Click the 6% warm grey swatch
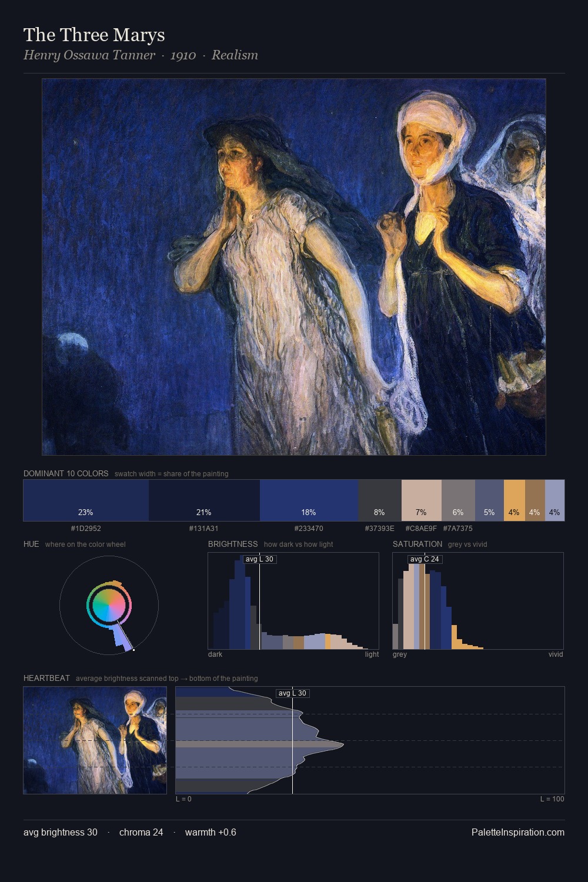The image size is (588, 882). (458, 500)
